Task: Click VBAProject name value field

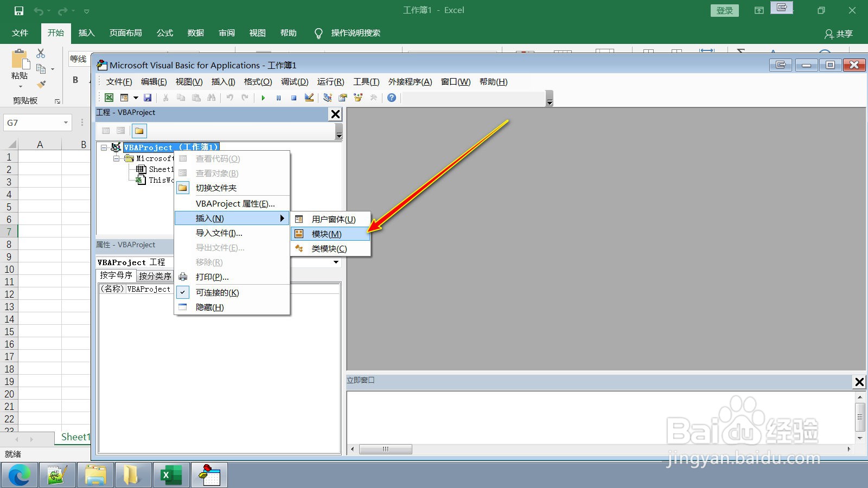Action: click(x=233, y=289)
